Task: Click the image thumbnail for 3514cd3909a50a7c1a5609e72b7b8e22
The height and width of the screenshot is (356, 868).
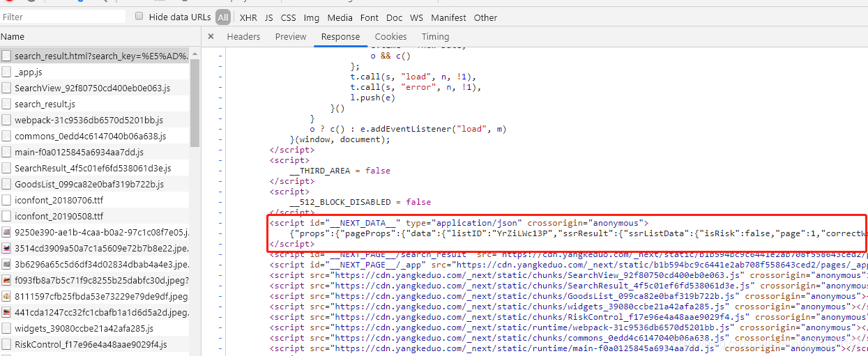Action: tap(6, 248)
